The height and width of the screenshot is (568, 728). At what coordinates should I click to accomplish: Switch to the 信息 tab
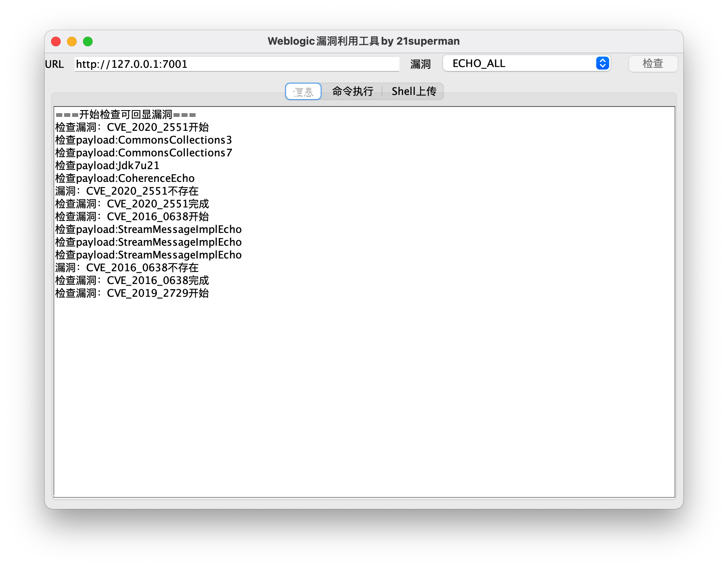303,91
